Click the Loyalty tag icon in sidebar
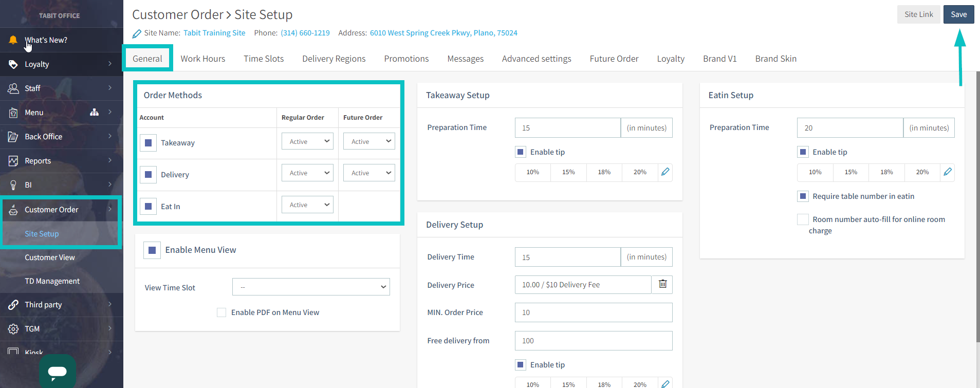Viewport: 980px width, 388px height. (x=13, y=64)
